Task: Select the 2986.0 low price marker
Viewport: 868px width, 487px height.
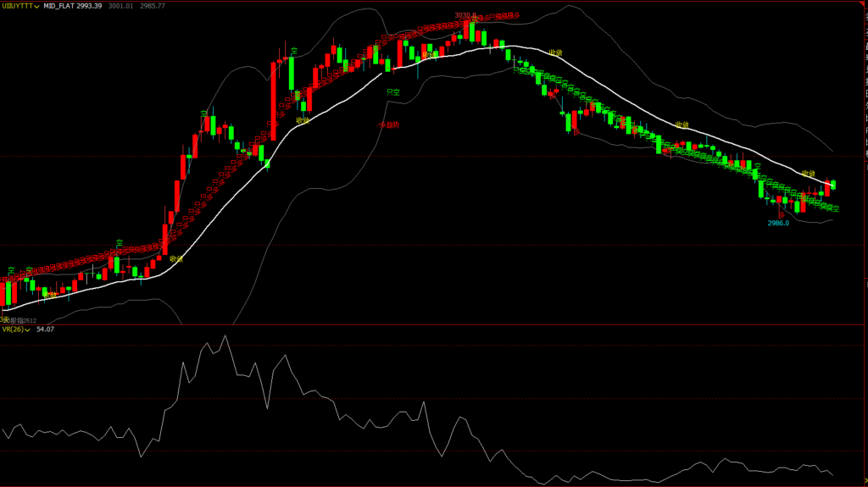Action: click(778, 223)
